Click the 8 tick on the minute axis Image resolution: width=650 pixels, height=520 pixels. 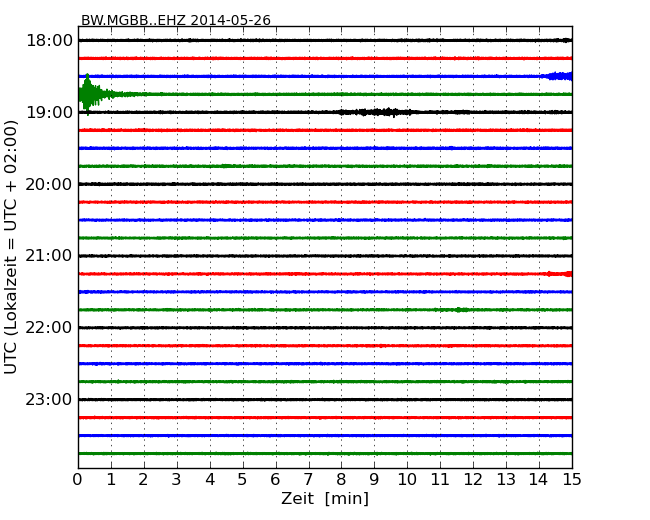[x=341, y=479]
